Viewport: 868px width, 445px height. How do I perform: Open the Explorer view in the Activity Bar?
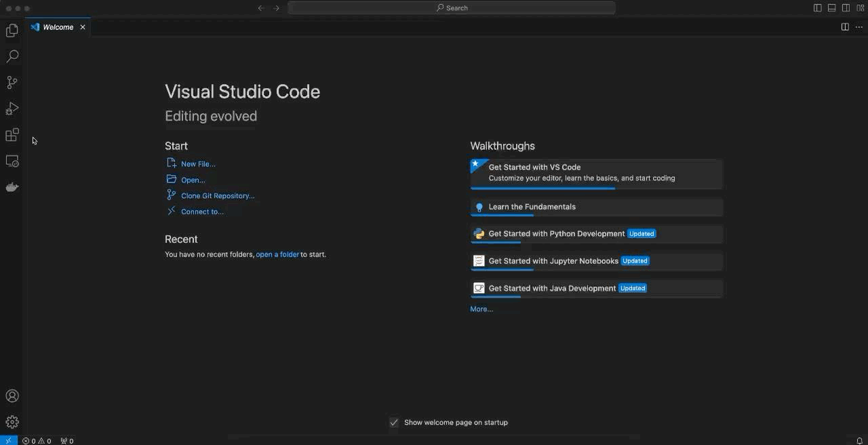(x=12, y=30)
